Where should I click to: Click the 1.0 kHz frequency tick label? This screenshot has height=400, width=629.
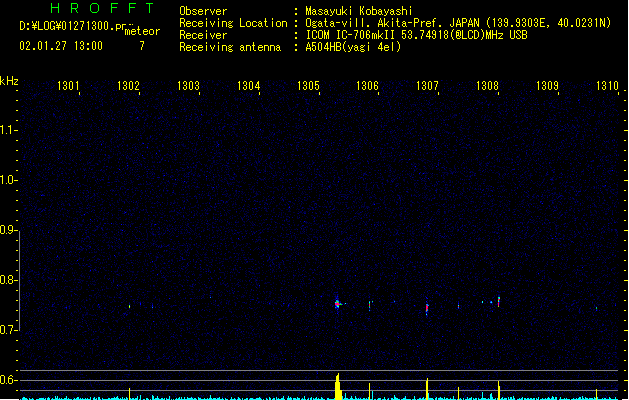click(8, 180)
